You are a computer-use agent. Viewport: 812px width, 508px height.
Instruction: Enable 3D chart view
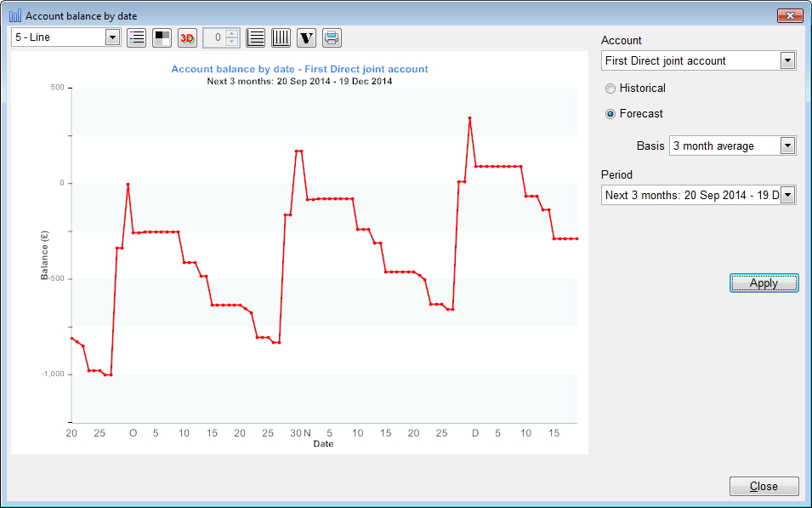(187, 37)
